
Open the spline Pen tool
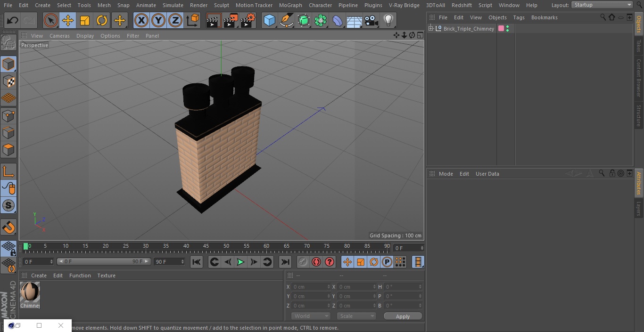[287, 21]
